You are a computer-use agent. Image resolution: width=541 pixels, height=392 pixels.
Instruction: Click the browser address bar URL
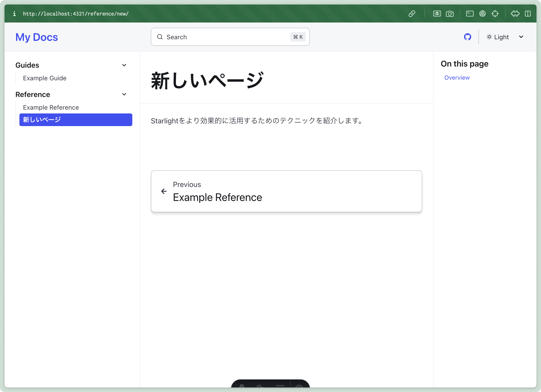(x=76, y=14)
